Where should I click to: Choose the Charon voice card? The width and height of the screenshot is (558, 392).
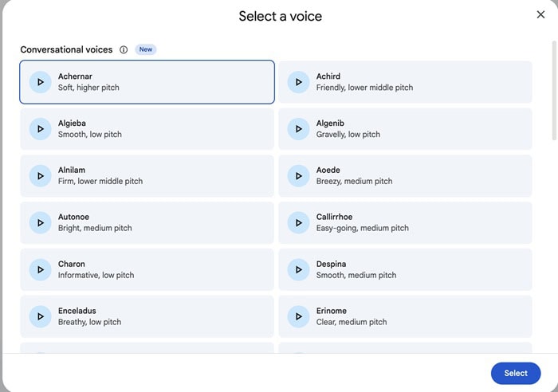click(159, 269)
